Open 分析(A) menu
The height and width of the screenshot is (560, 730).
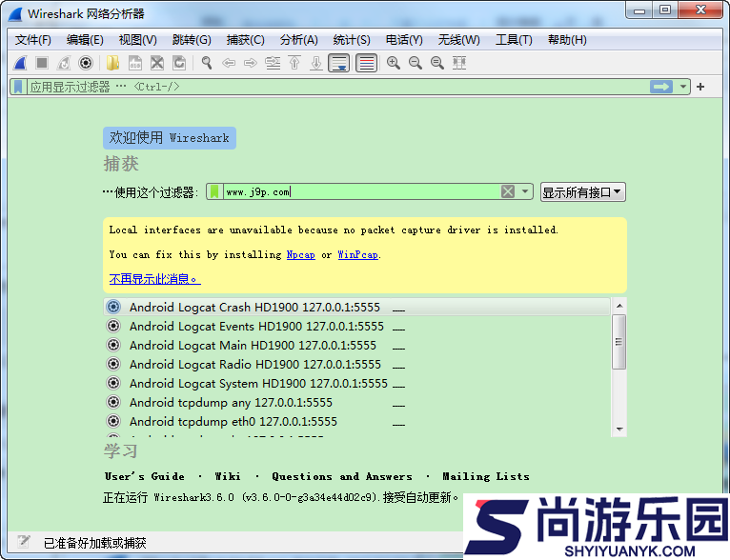pyautogui.click(x=299, y=40)
